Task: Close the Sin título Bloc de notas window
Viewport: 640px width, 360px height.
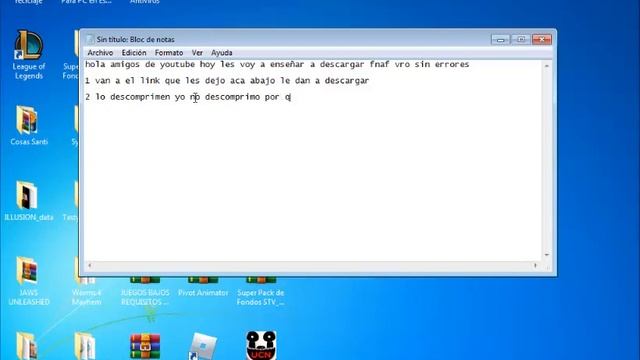Action: [x=542, y=39]
